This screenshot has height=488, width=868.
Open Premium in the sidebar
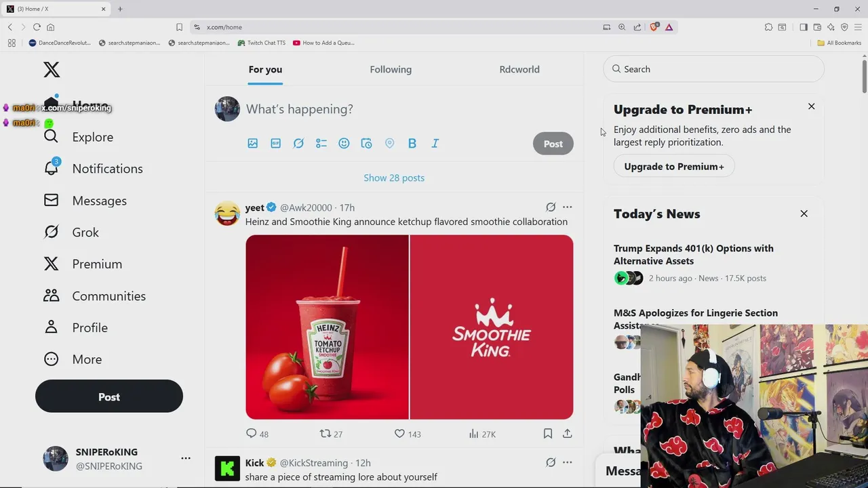coord(83,264)
